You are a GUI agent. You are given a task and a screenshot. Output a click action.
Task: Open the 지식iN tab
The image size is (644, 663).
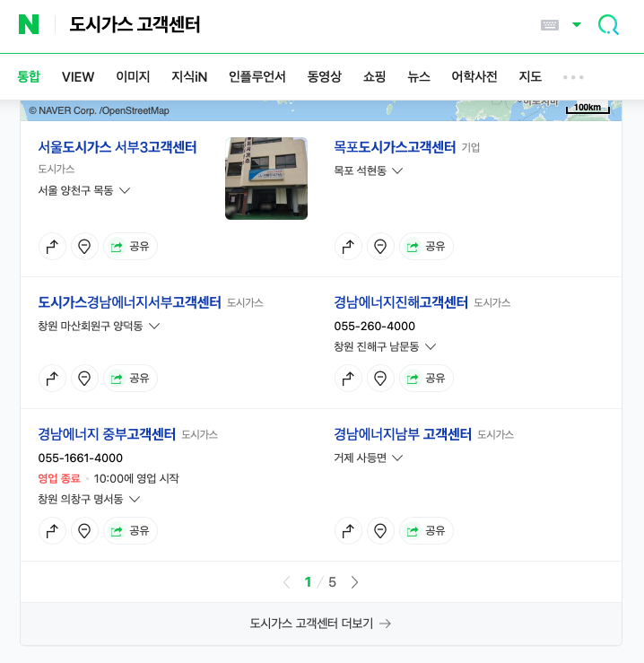tap(189, 76)
